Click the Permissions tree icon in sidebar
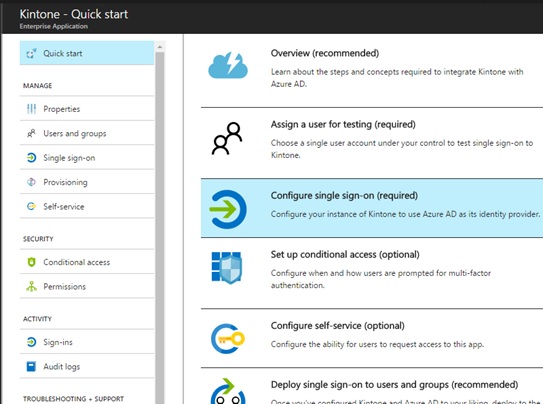Screen dimensions: 543x404 click(31, 286)
